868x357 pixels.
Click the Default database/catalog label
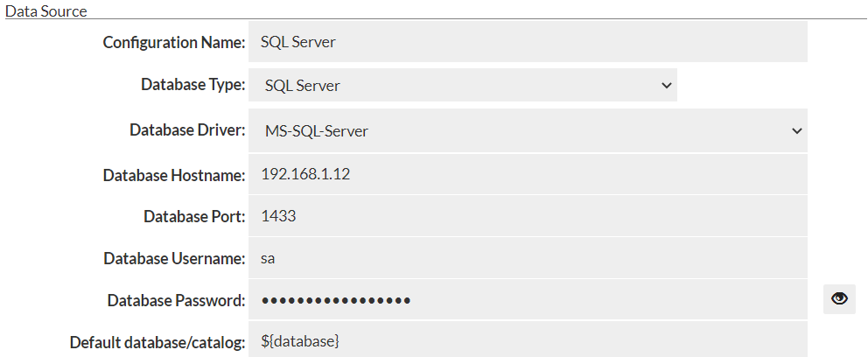point(157,342)
